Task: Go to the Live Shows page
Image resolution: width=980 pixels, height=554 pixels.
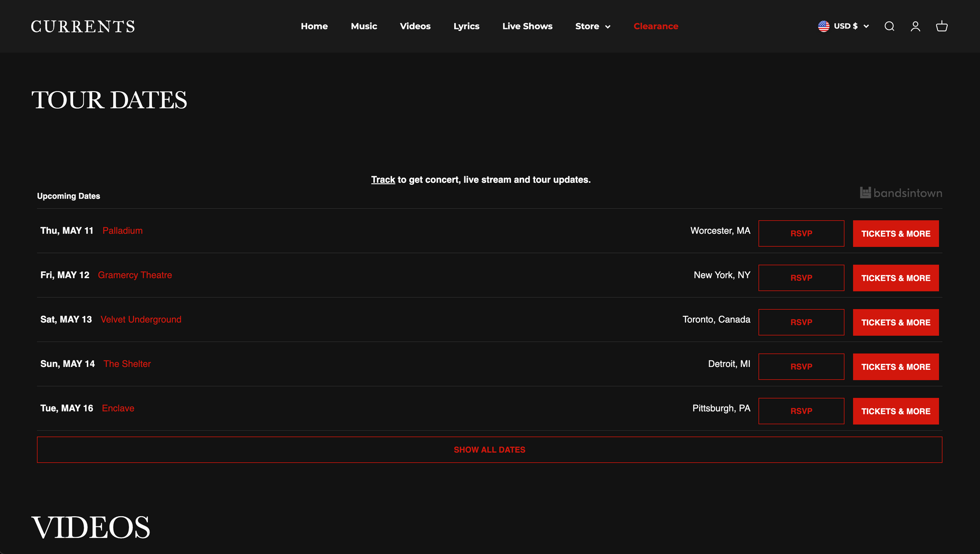Action: tap(527, 26)
